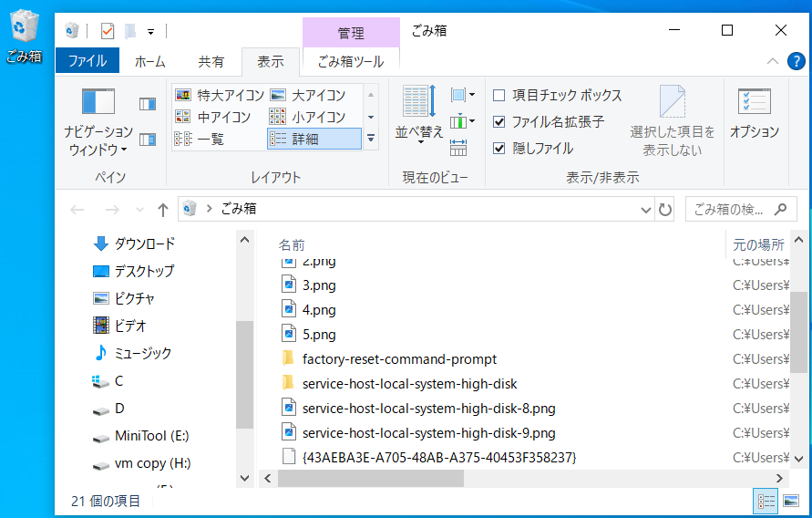Viewport: 812px width, 518px height.
Task: Open the group by dropdown icon
Action: coord(462,95)
